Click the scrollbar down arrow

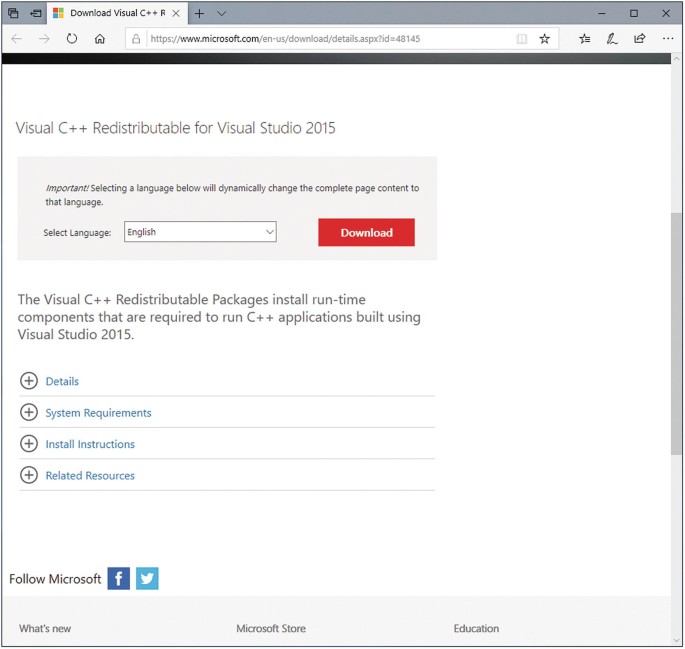tap(677, 641)
